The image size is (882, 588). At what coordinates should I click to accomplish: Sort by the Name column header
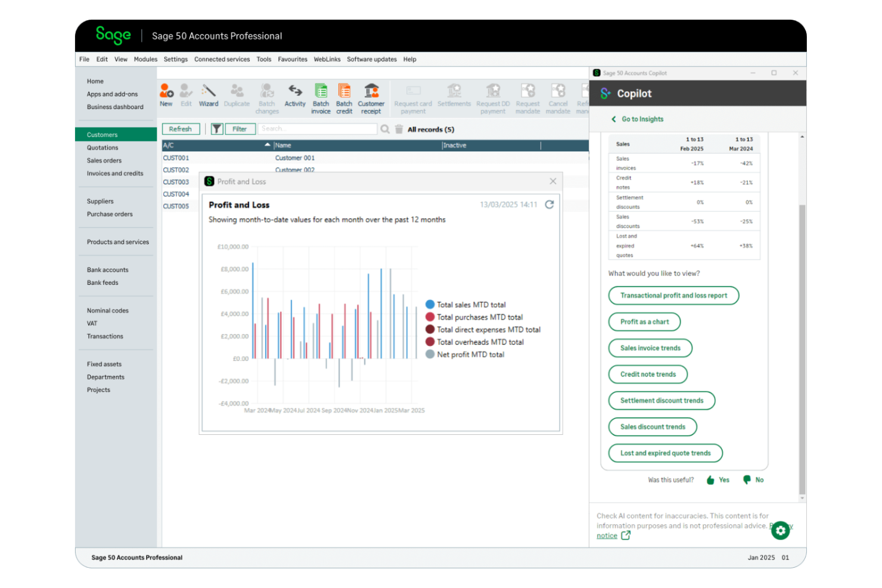[x=358, y=145]
